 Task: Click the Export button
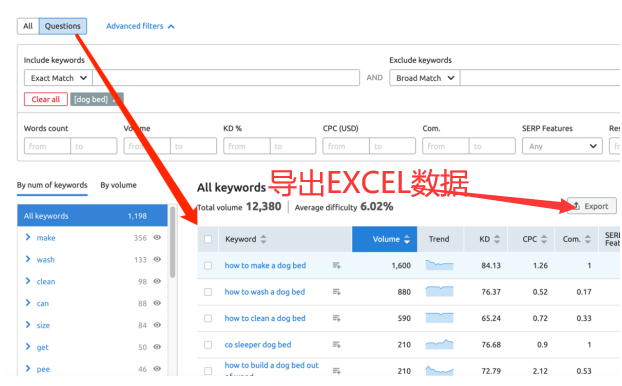coord(591,206)
